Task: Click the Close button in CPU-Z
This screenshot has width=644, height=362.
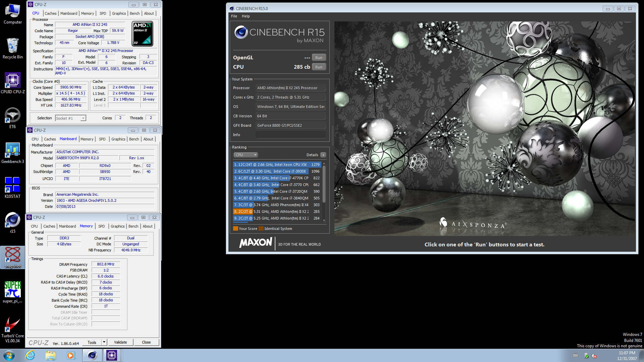Action: click(146, 342)
